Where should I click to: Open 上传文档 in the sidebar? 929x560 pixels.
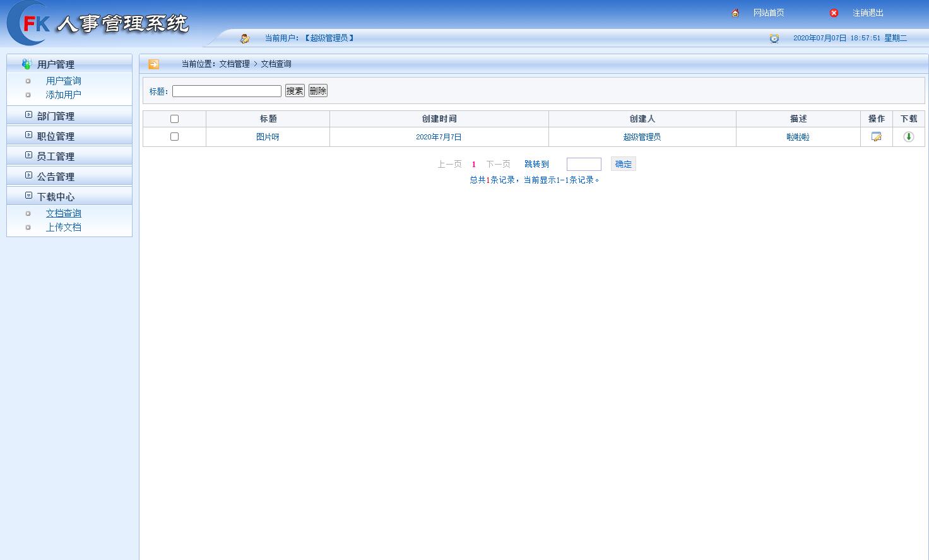64,227
